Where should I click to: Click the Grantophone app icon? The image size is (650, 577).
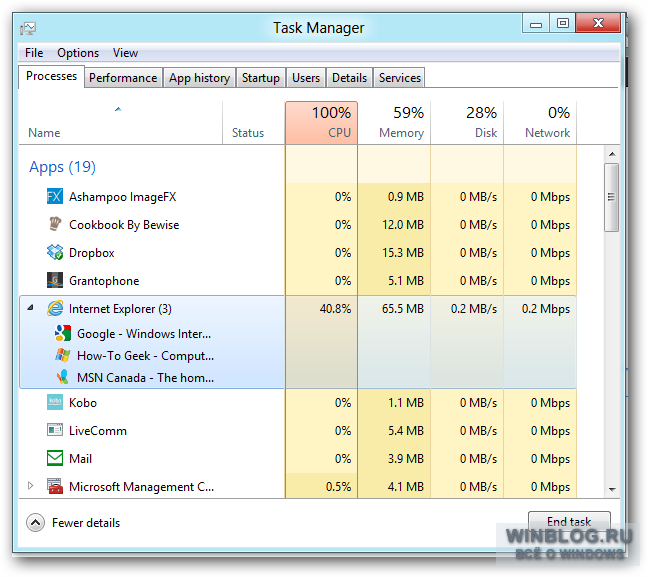(55, 280)
